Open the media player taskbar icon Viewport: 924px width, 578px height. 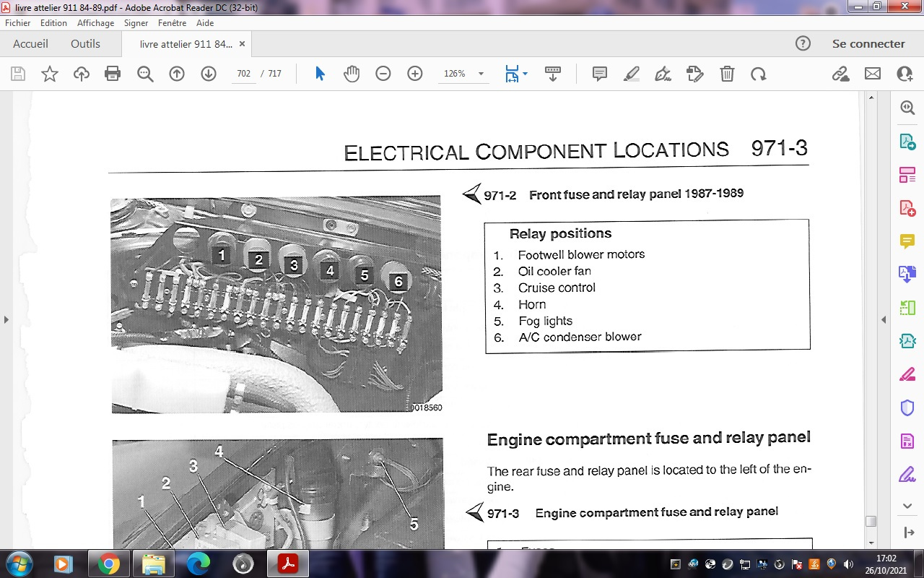[x=64, y=564]
